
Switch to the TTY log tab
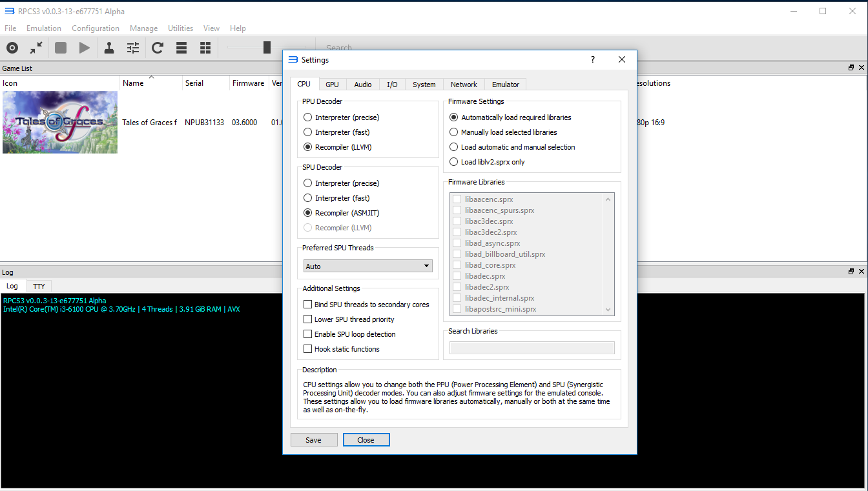click(x=39, y=286)
